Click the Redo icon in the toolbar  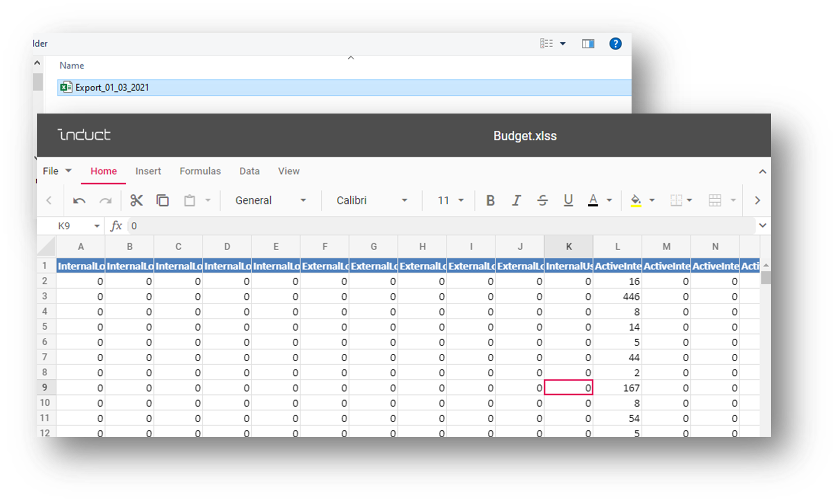coord(106,201)
